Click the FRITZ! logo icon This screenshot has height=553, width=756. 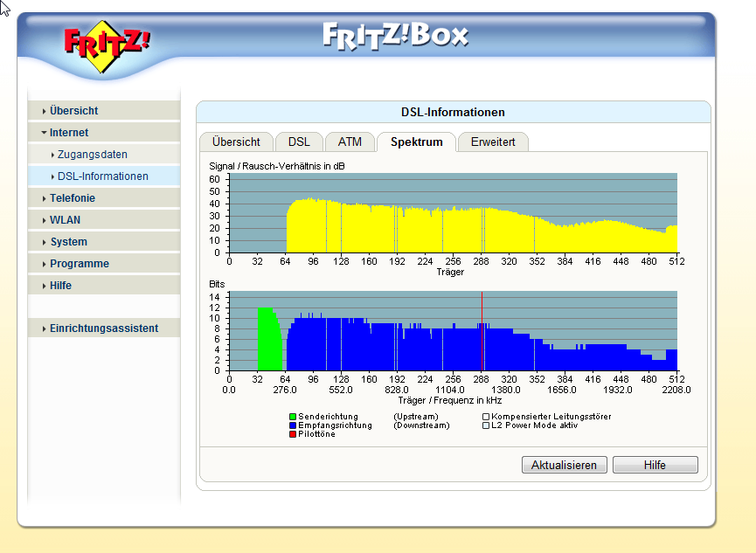107,46
